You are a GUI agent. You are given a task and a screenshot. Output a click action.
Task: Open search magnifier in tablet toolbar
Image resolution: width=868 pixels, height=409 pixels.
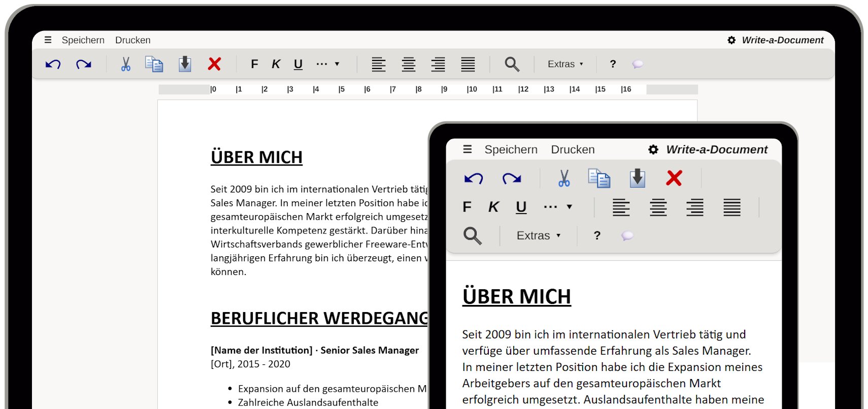473,236
